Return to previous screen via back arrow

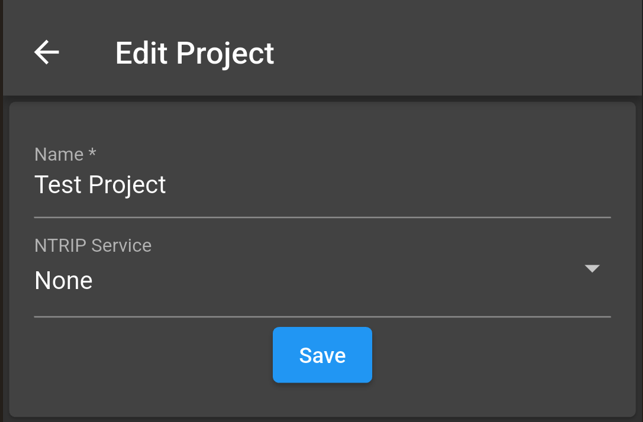click(x=47, y=52)
